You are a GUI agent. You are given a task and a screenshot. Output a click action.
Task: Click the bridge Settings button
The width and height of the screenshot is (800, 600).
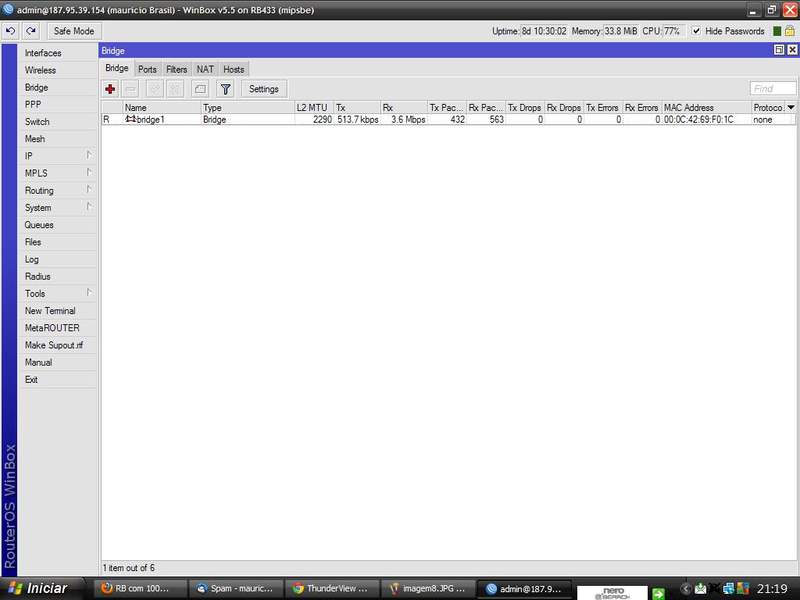click(264, 89)
